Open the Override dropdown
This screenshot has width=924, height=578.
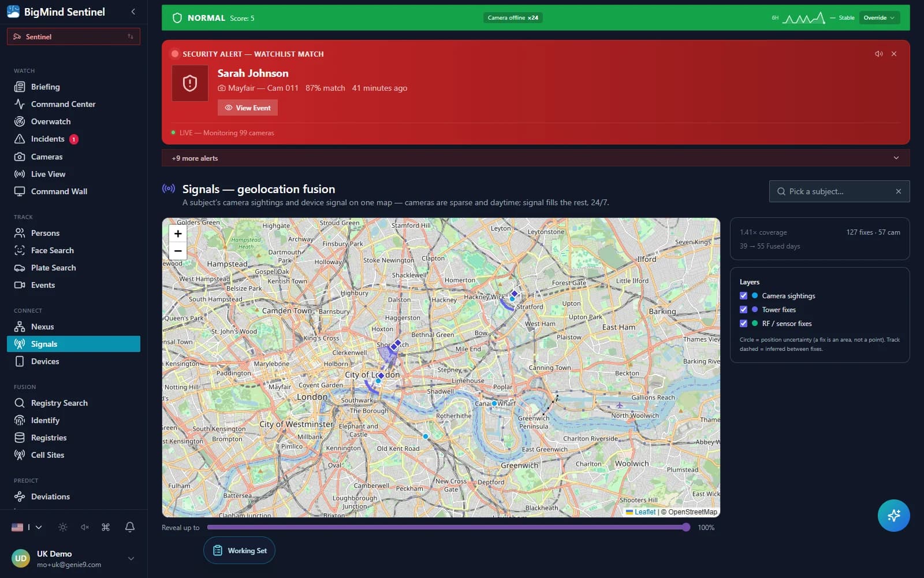click(x=880, y=18)
